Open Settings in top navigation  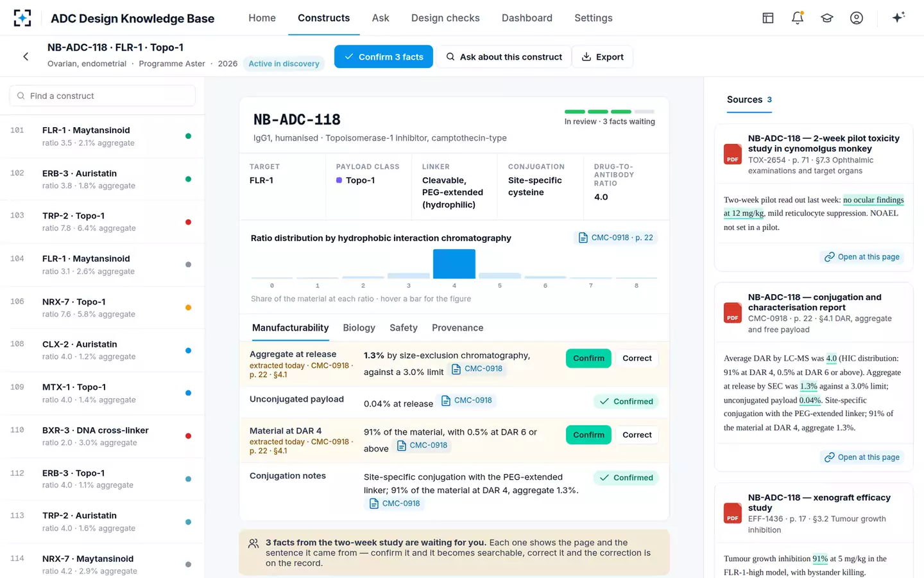[594, 18]
